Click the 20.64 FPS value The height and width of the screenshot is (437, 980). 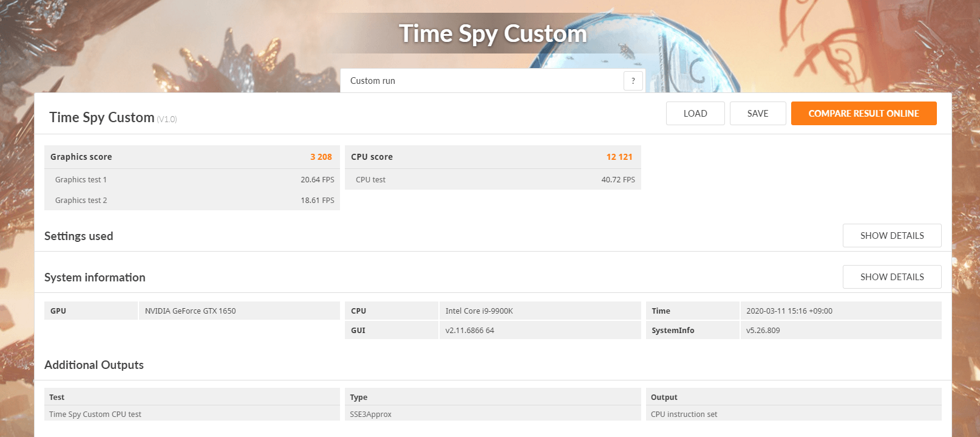pos(318,180)
